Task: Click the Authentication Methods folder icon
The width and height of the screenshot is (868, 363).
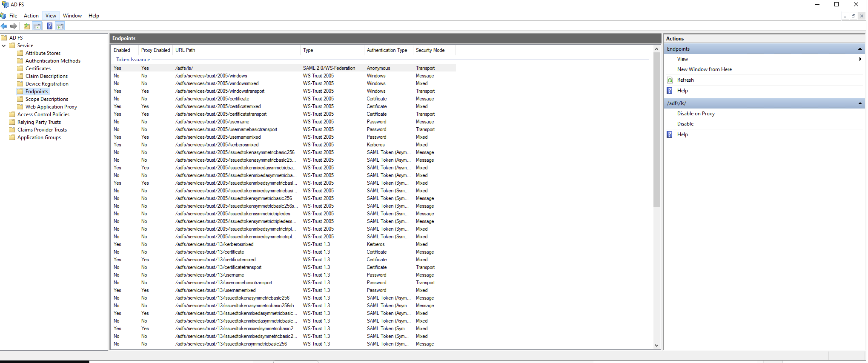Action: (x=20, y=61)
